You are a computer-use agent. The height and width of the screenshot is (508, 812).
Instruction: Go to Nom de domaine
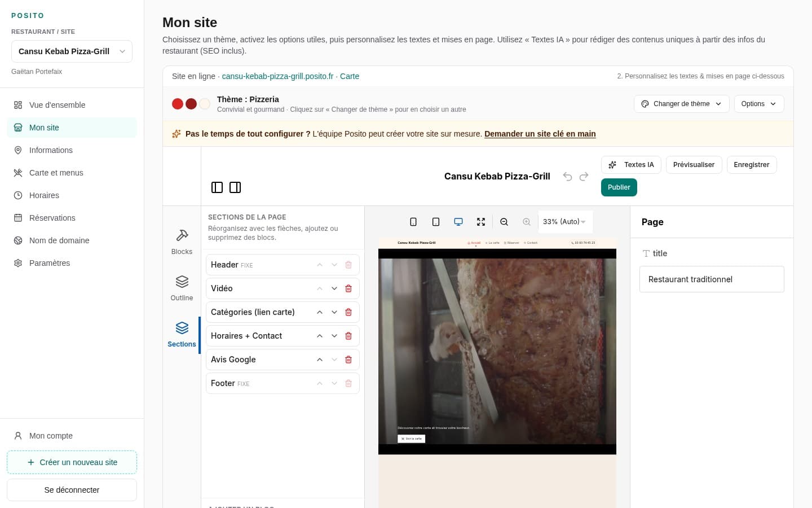(x=72, y=240)
